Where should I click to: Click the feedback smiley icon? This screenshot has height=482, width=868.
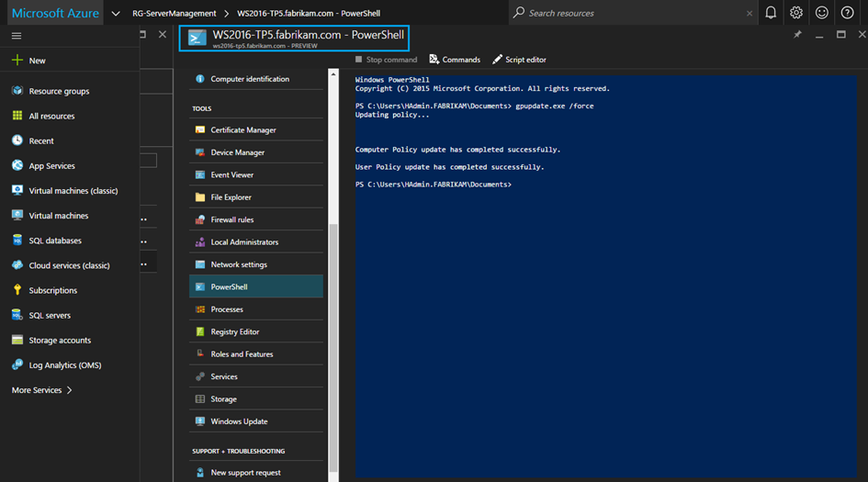pyautogui.click(x=821, y=13)
